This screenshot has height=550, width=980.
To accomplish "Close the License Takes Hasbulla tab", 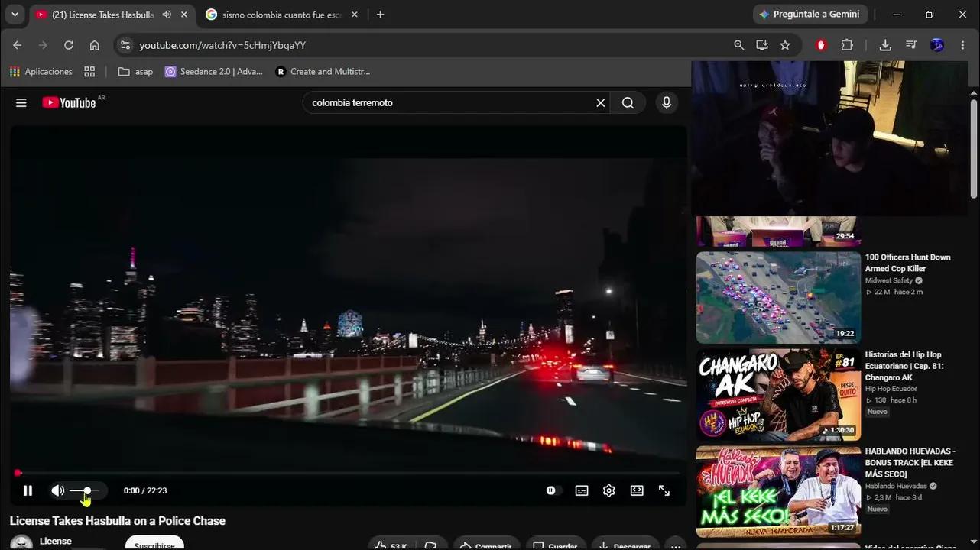I will tap(183, 15).
